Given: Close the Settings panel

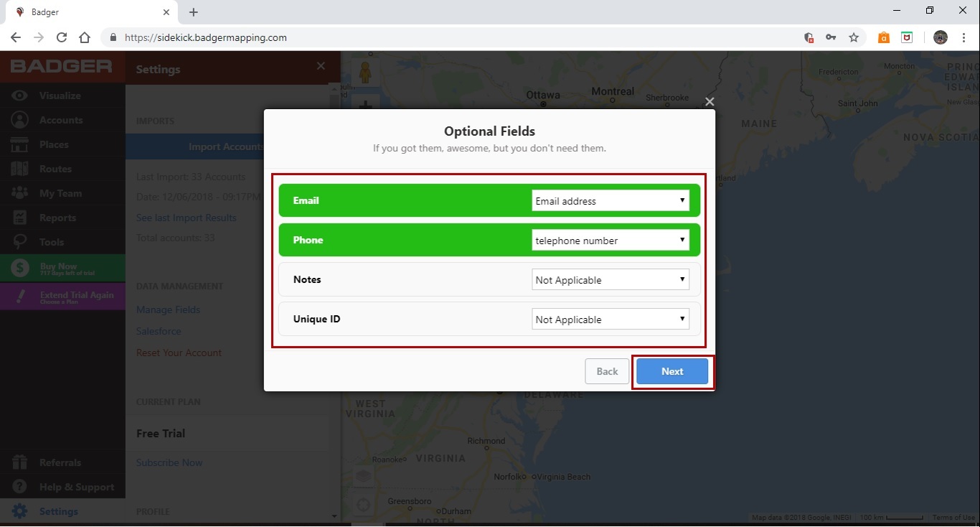Looking at the screenshot, I should pyautogui.click(x=321, y=66).
